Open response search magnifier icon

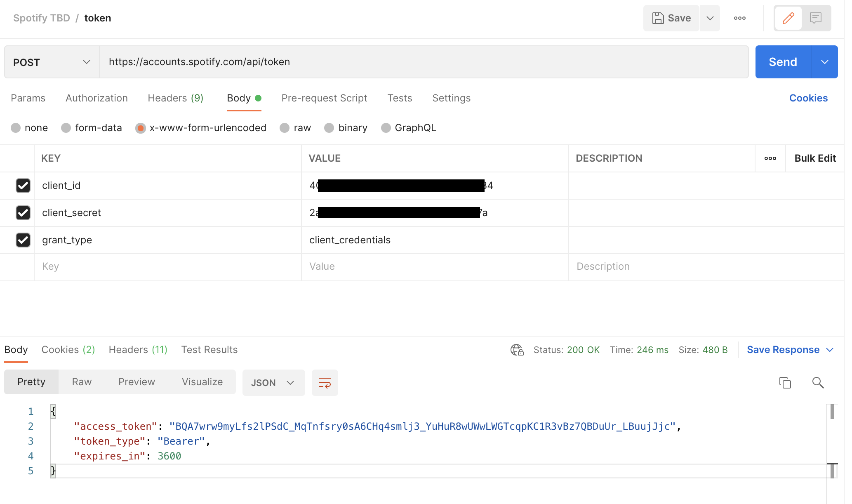(818, 383)
